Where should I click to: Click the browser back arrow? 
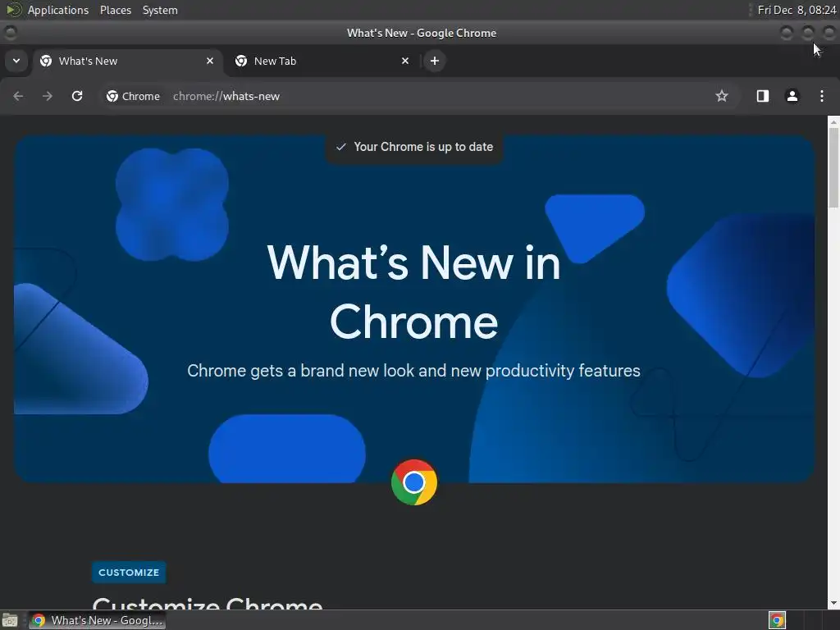tap(18, 96)
